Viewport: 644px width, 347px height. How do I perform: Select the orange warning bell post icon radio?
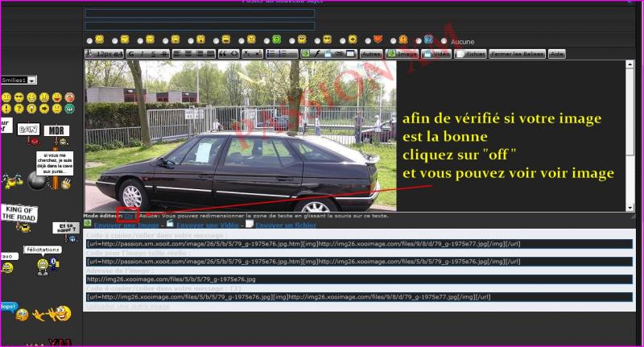[393, 41]
